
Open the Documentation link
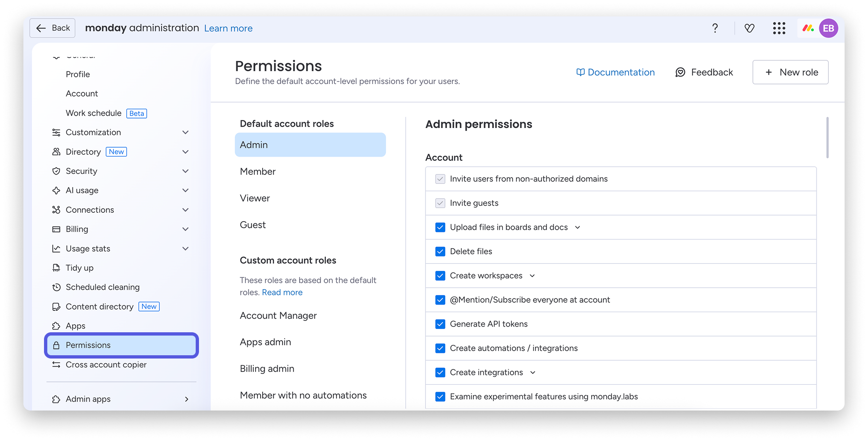tap(615, 72)
